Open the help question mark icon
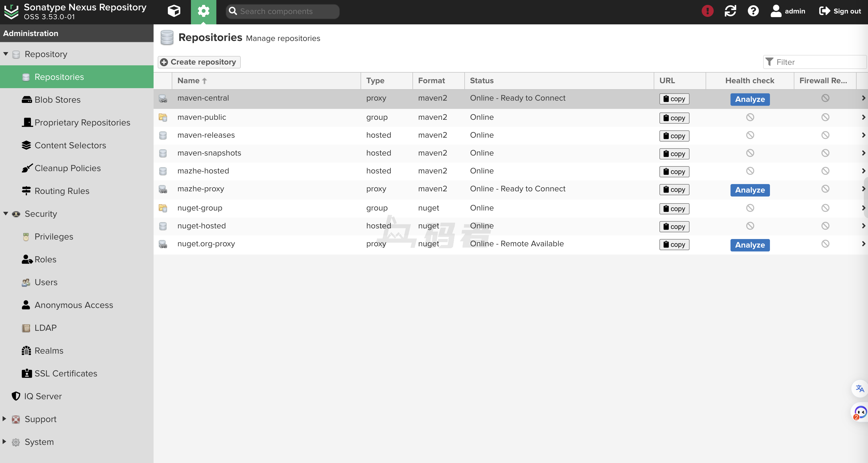This screenshot has width=868, height=463. tap(753, 11)
